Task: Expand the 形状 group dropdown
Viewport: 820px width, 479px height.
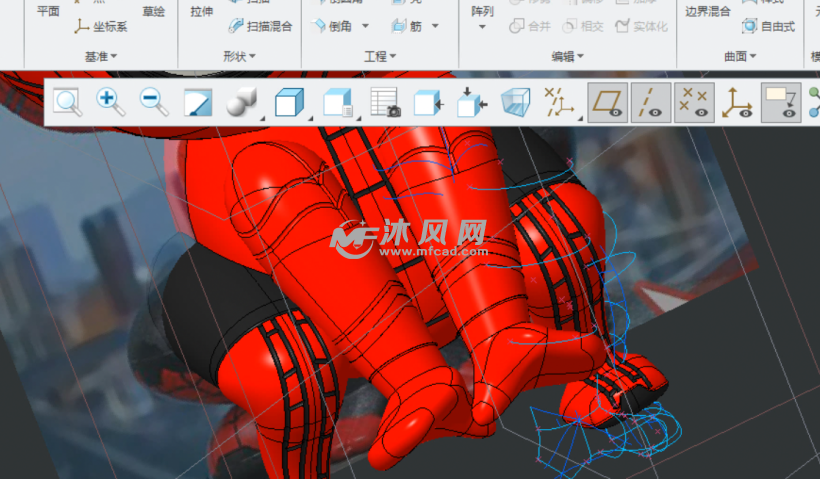Action: (x=239, y=56)
